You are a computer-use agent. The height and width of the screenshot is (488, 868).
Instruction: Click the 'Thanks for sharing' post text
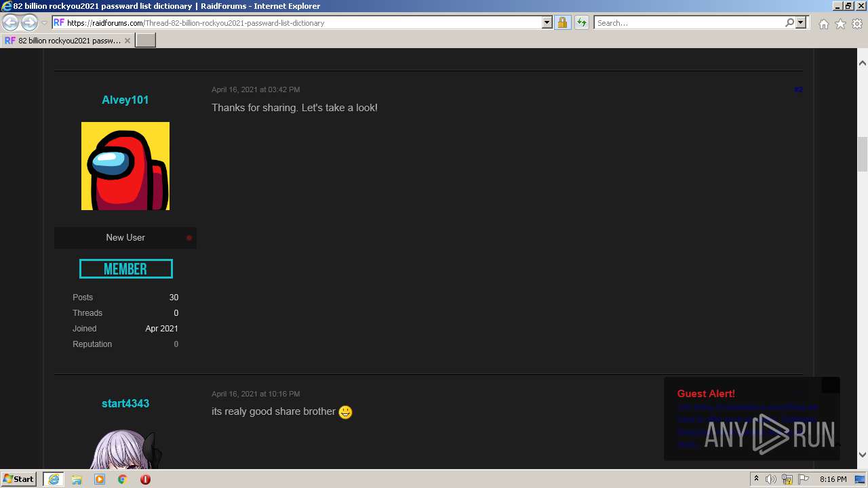pyautogui.click(x=294, y=108)
